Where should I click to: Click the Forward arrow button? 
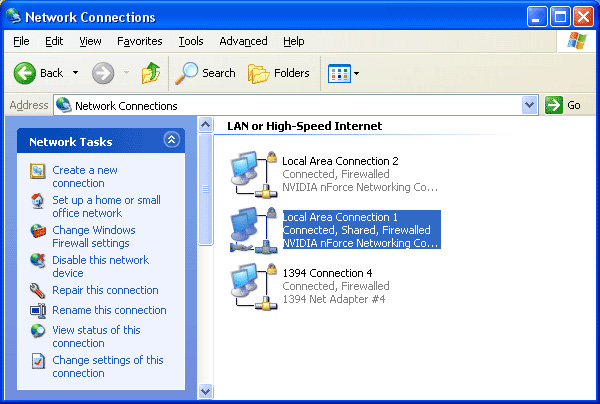[x=102, y=73]
